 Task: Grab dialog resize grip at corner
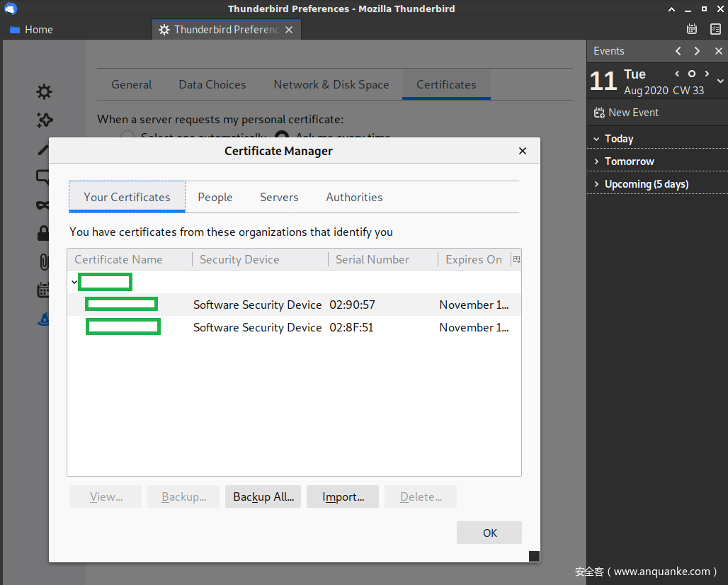[x=534, y=556]
